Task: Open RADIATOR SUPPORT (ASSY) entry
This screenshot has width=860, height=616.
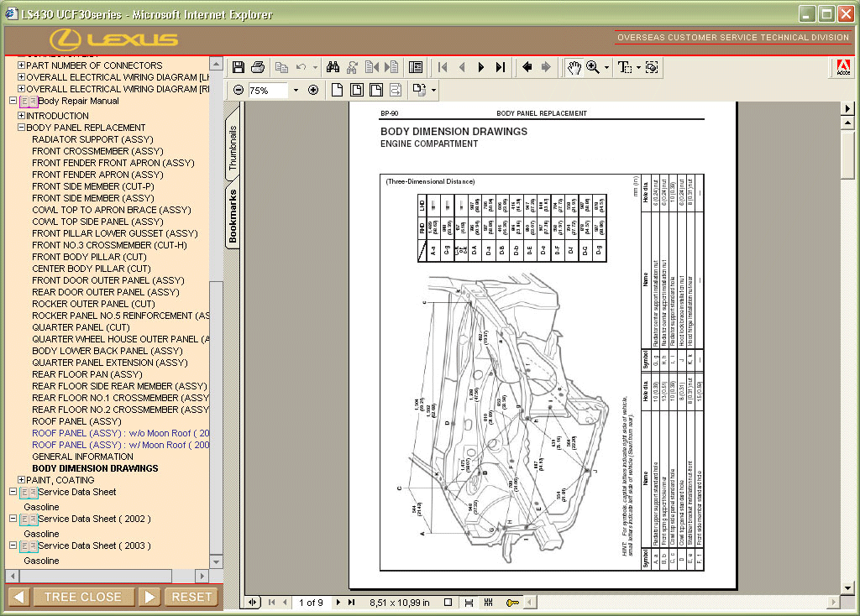Action: 92,139
